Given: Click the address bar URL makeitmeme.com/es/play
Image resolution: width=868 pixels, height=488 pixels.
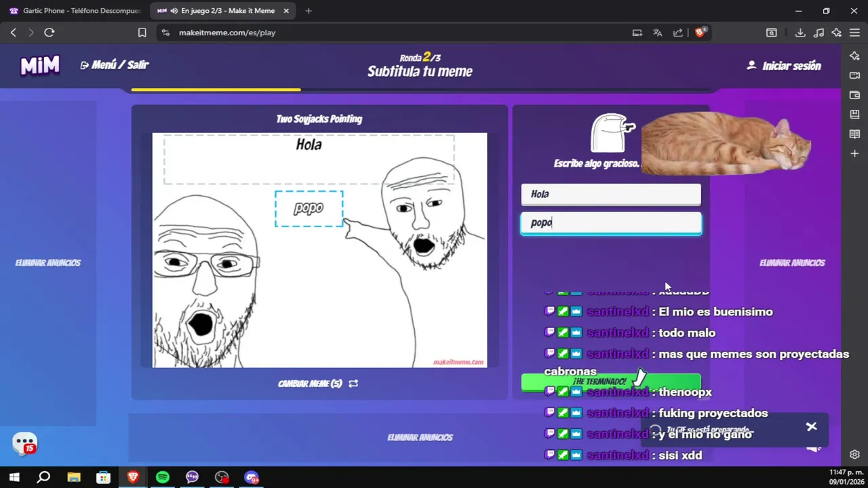Looking at the screenshot, I should [227, 33].
